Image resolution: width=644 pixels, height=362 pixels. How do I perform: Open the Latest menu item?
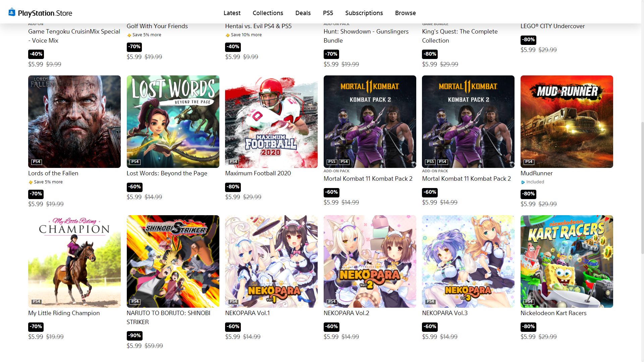pyautogui.click(x=232, y=13)
